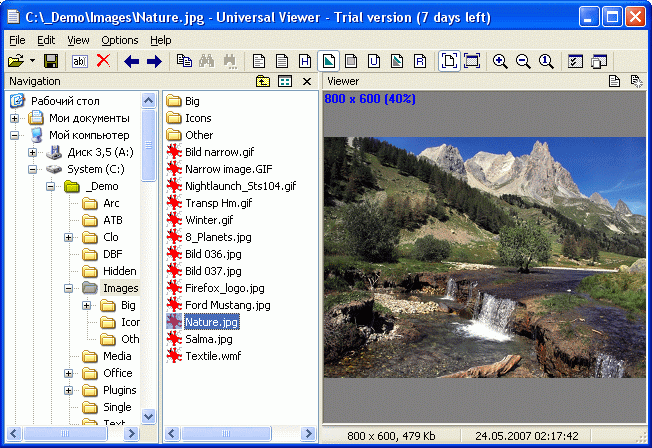Click the Copy to clipboard icon

pos(184,61)
